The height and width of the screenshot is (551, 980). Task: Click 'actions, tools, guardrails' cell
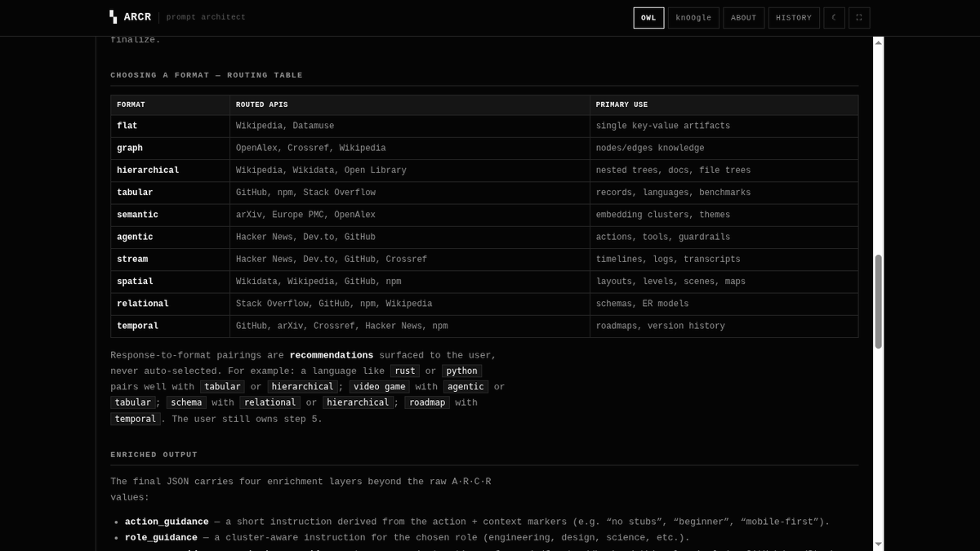[x=724, y=238]
